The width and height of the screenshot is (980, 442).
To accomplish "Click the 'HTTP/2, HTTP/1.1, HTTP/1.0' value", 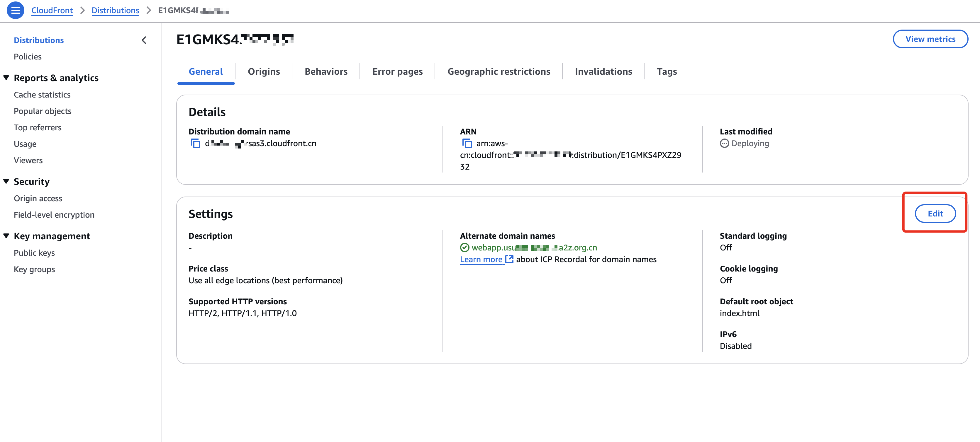I will point(243,313).
